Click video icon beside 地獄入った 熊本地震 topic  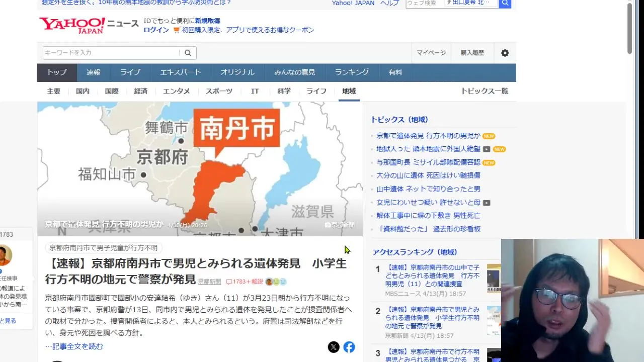coord(487,149)
